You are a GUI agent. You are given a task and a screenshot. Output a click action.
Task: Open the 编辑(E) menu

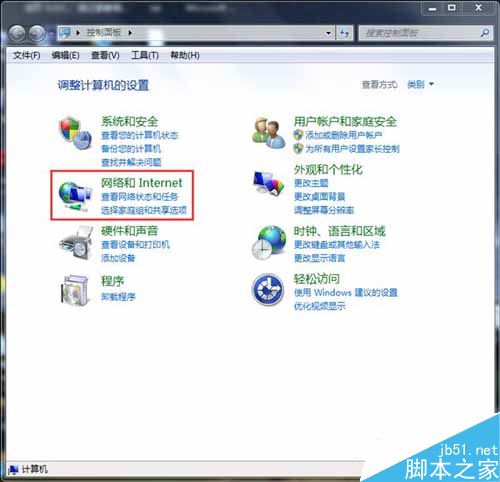point(66,55)
